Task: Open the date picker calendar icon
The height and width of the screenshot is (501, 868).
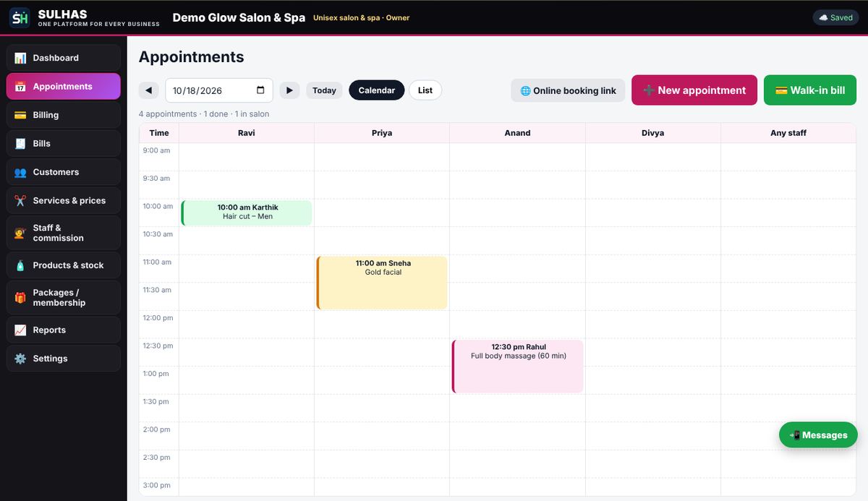Action: [x=260, y=90]
